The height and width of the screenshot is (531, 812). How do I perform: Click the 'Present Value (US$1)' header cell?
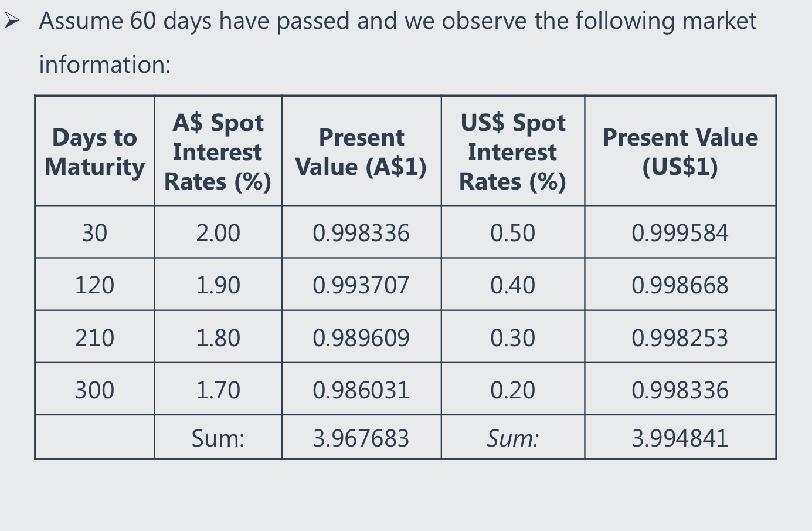[x=680, y=152]
